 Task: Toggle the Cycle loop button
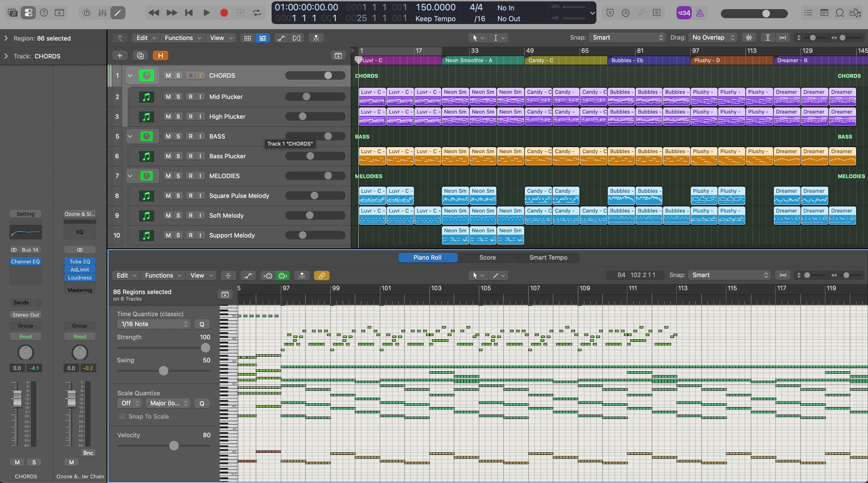(257, 13)
